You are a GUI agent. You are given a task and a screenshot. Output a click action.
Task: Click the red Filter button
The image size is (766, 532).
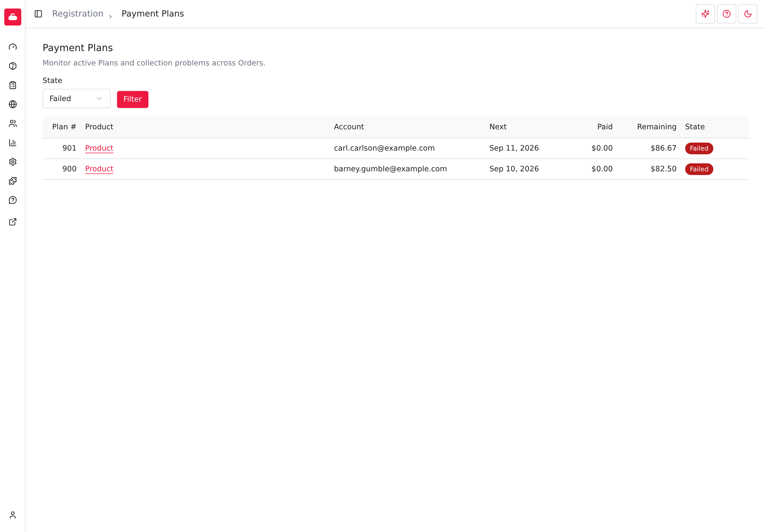pos(133,99)
